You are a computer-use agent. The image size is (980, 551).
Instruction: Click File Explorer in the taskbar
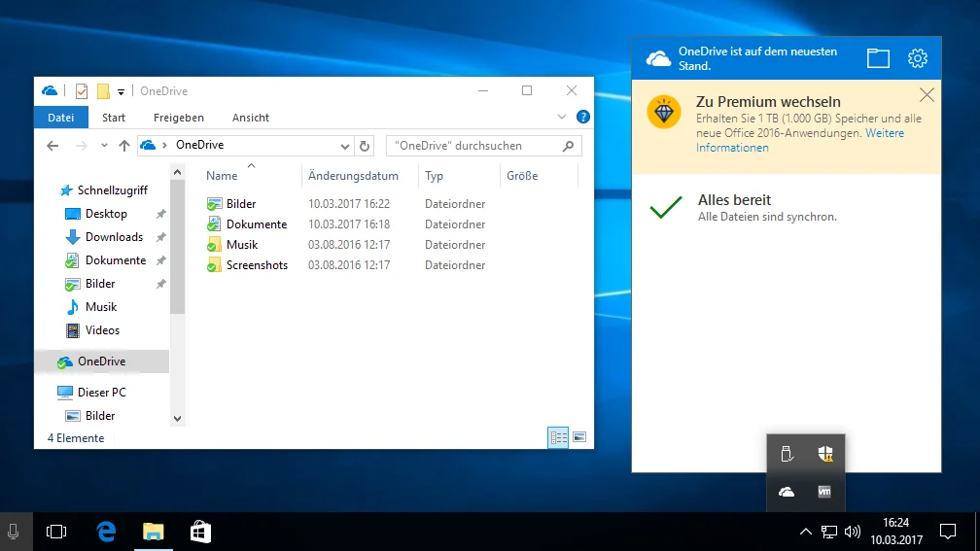click(154, 532)
